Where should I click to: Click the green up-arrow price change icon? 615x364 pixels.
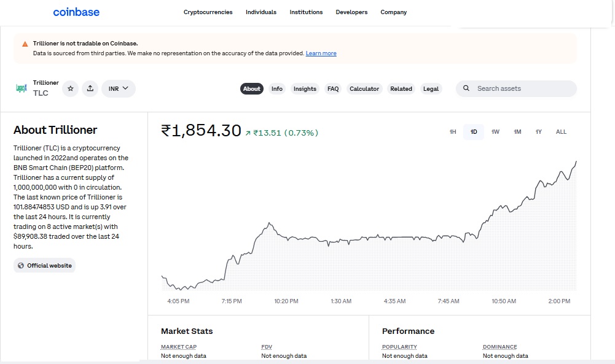point(248,133)
